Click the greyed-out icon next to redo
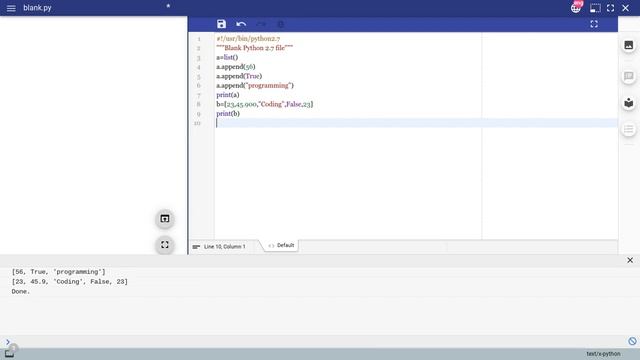 tap(280, 24)
